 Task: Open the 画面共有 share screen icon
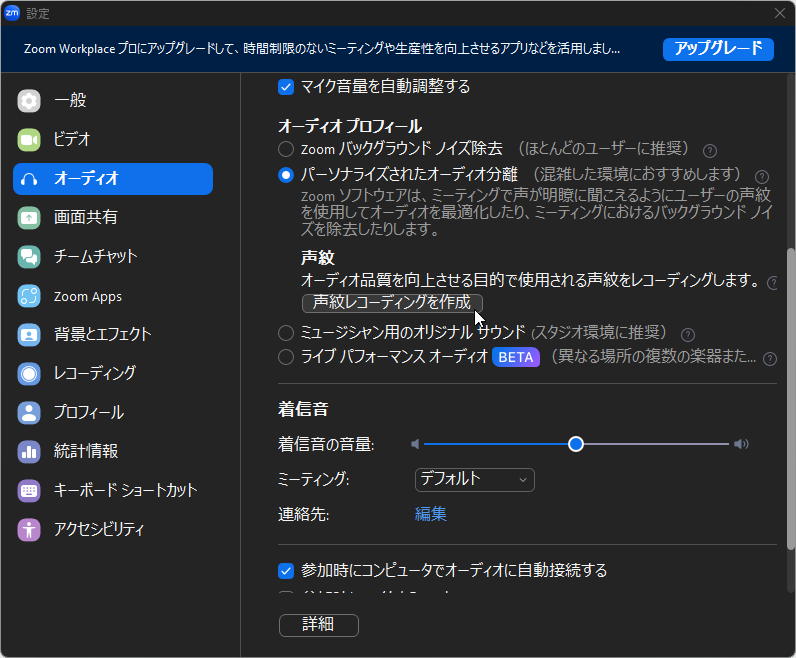pos(29,218)
